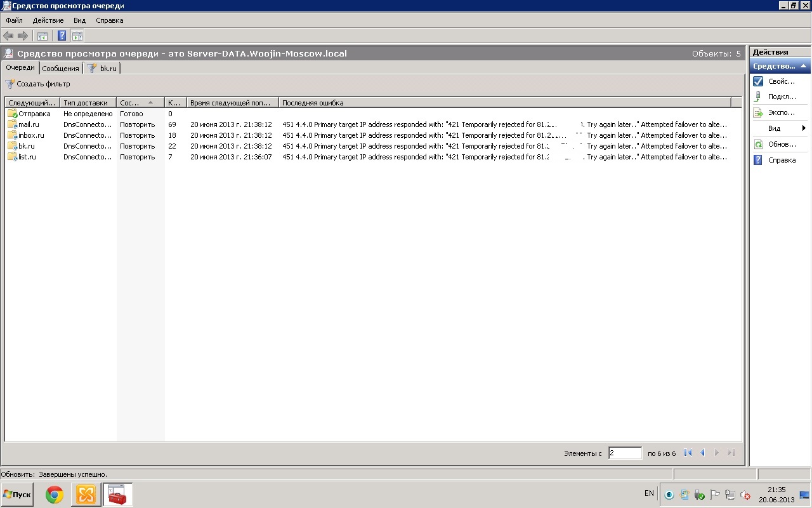Switch the EN input language indicator
812x508 pixels.
649,493
